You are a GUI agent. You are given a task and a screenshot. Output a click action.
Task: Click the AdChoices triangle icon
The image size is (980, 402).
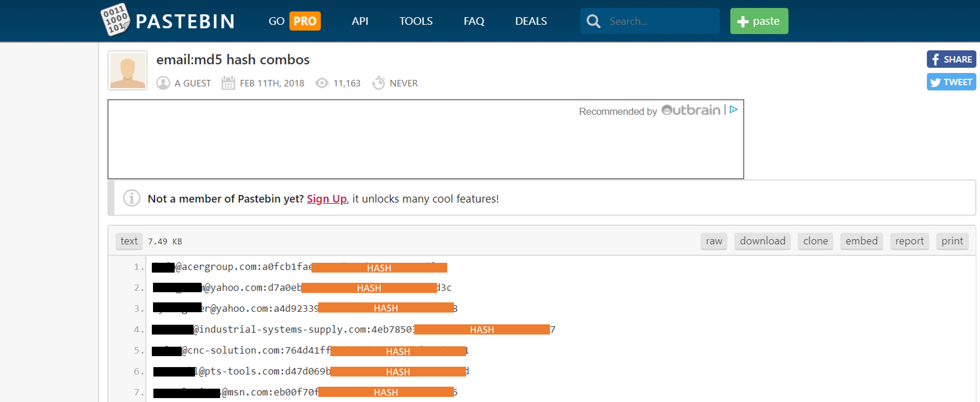pos(734,110)
